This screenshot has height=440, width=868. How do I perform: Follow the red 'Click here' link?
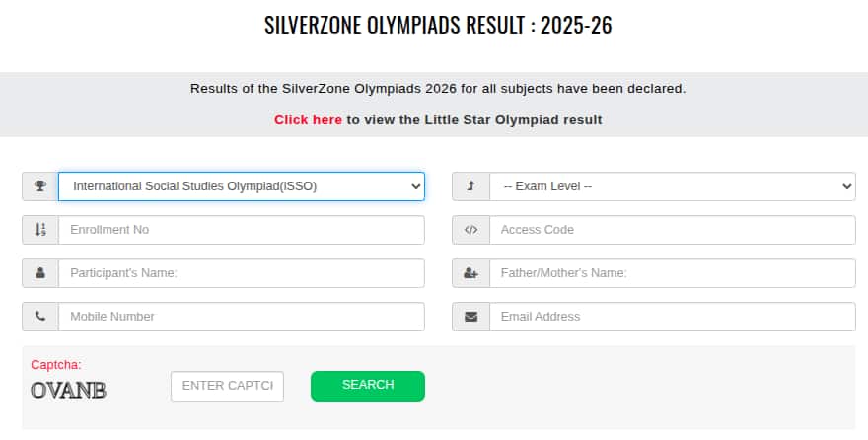pos(308,120)
